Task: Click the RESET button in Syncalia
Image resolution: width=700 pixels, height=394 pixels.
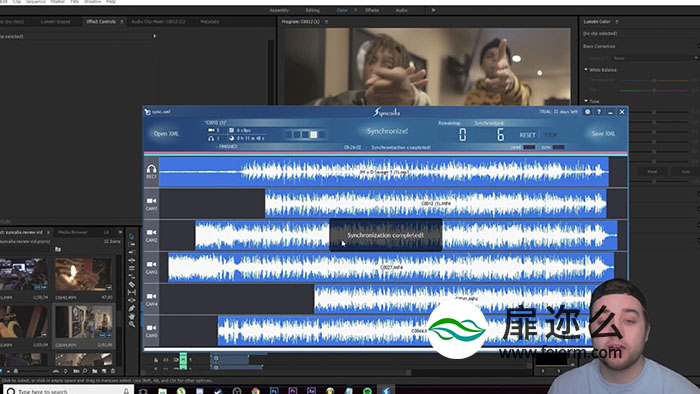Action: [x=527, y=135]
